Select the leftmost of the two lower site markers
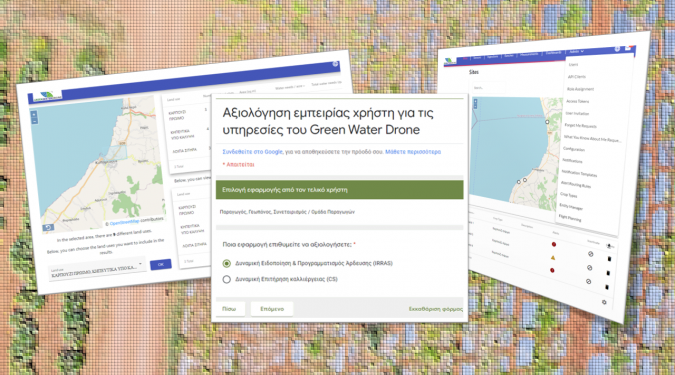 click(518, 182)
